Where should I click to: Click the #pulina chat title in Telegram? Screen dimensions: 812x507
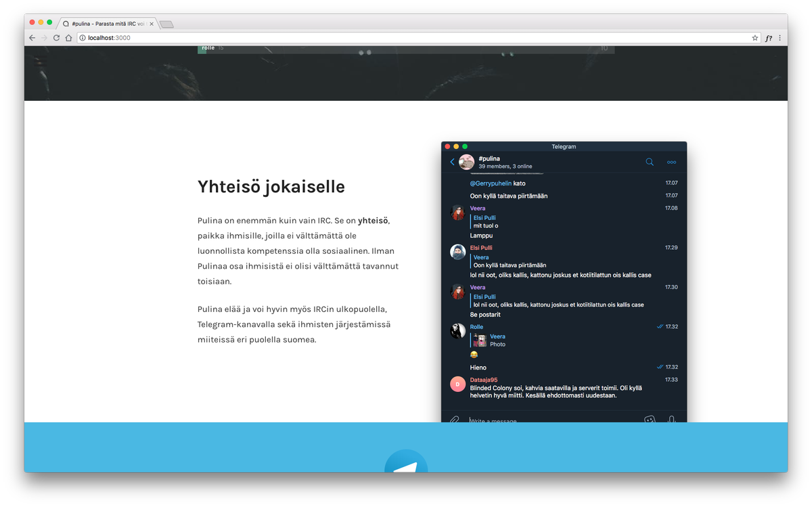[489, 158]
